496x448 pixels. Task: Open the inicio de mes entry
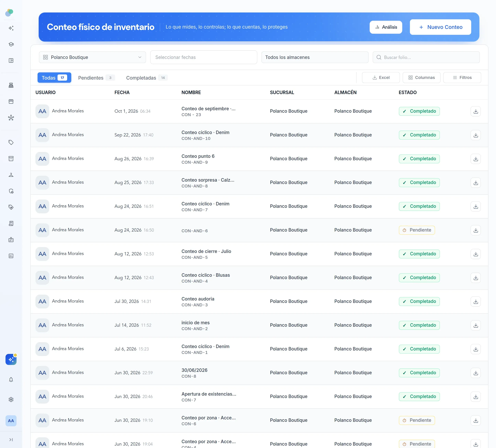195,322
